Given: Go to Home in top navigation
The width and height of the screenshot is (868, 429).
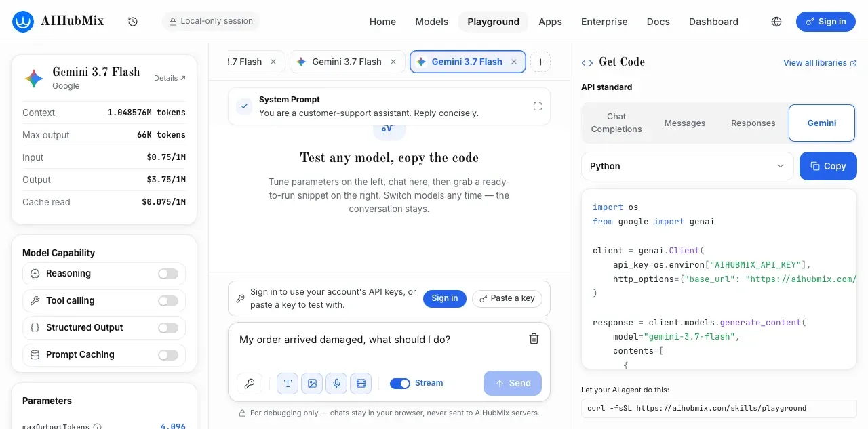Looking at the screenshot, I should coord(382,22).
